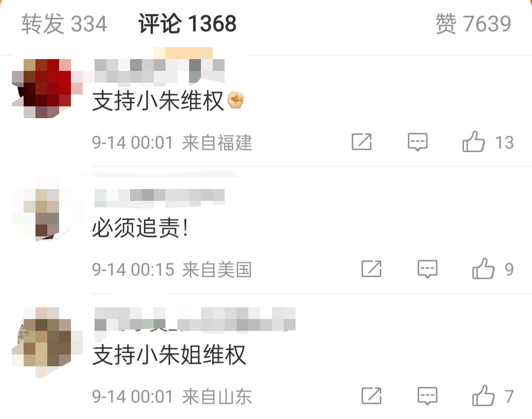Open the username above 支持小朱维权

(x=160, y=70)
